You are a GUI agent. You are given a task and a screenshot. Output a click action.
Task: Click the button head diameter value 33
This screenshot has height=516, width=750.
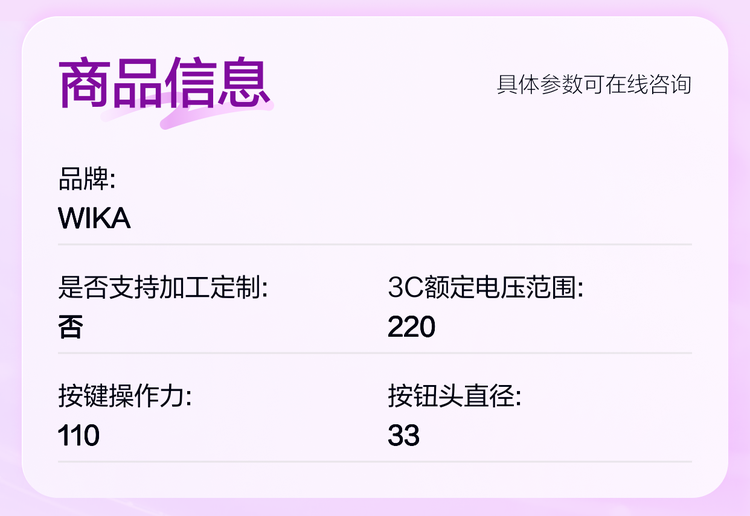(x=403, y=435)
